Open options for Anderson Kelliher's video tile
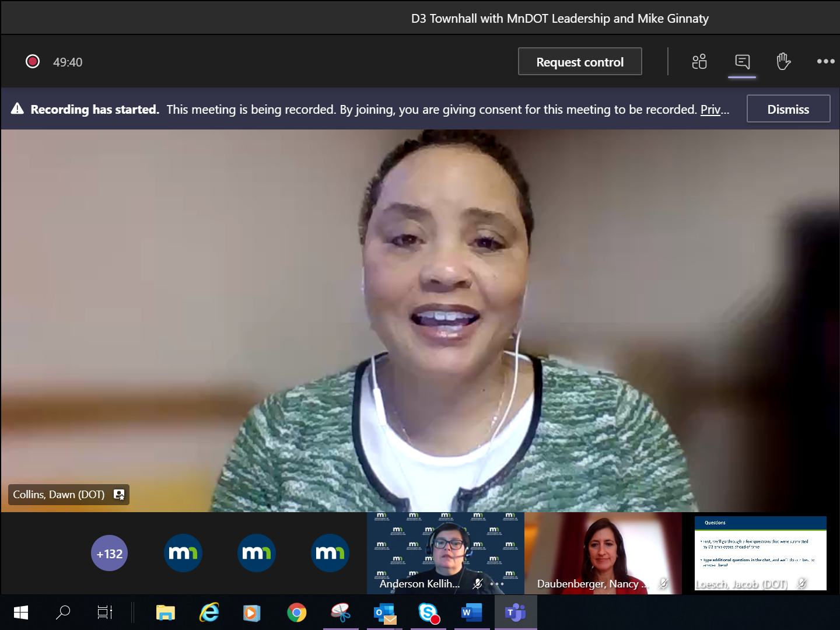The height and width of the screenshot is (630, 840). [x=497, y=583]
